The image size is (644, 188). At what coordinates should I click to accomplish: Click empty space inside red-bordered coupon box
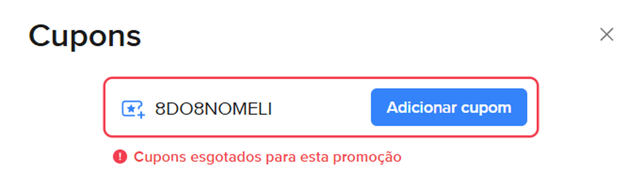(320, 109)
